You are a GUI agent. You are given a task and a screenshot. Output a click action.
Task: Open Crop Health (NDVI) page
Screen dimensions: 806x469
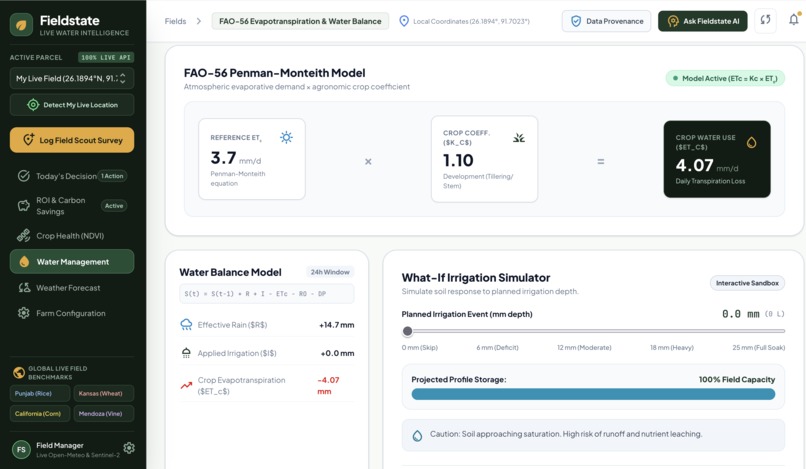[71, 236]
